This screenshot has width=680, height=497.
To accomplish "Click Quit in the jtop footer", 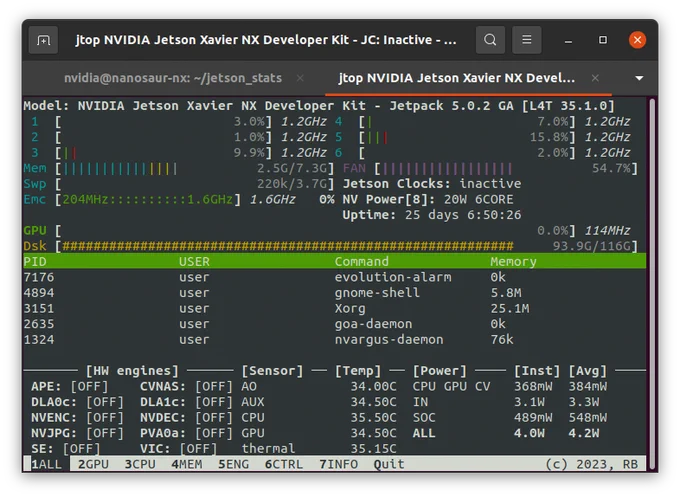I will [x=389, y=464].
